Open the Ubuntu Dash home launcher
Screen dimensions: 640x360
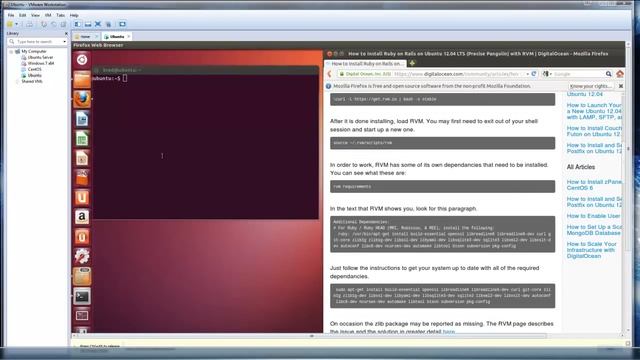coord(82,60)
